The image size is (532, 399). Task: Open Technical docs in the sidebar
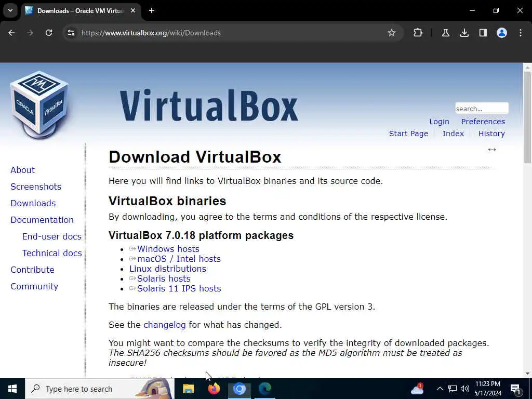[x=52, y=253]
